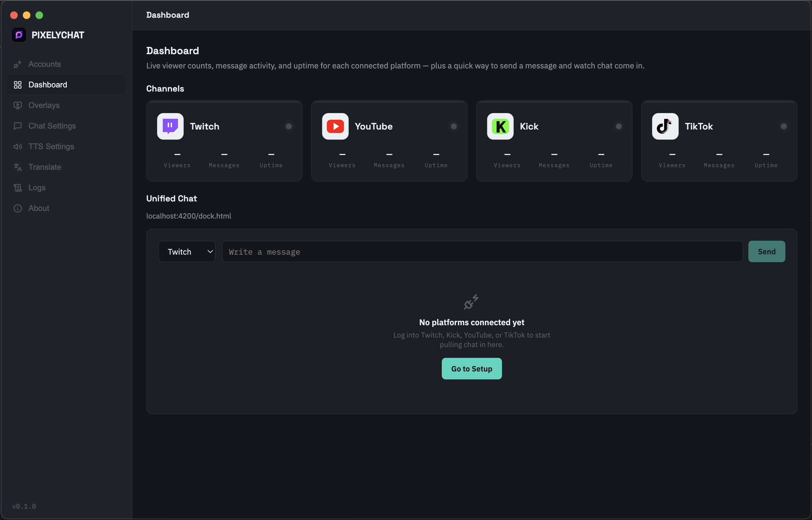Click the localhost:4200/dock.html link
Viewport: 812px width, 520px height.
click(189, 216)
